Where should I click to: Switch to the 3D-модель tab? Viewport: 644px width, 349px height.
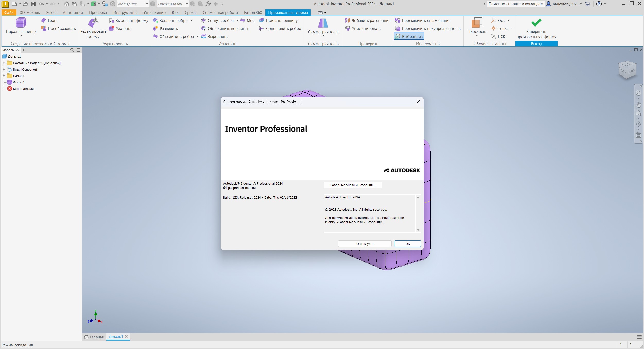coord(30,12)
